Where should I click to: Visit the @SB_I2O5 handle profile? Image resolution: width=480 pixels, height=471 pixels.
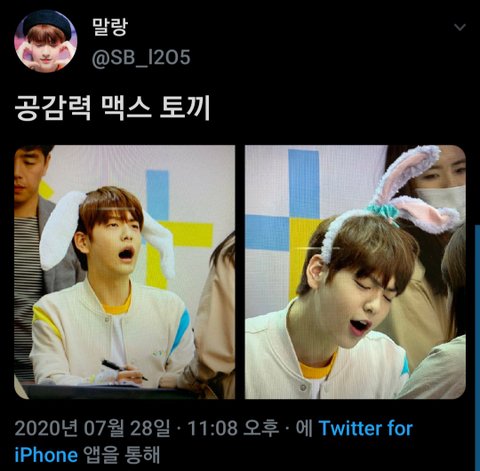click(141, 57)
